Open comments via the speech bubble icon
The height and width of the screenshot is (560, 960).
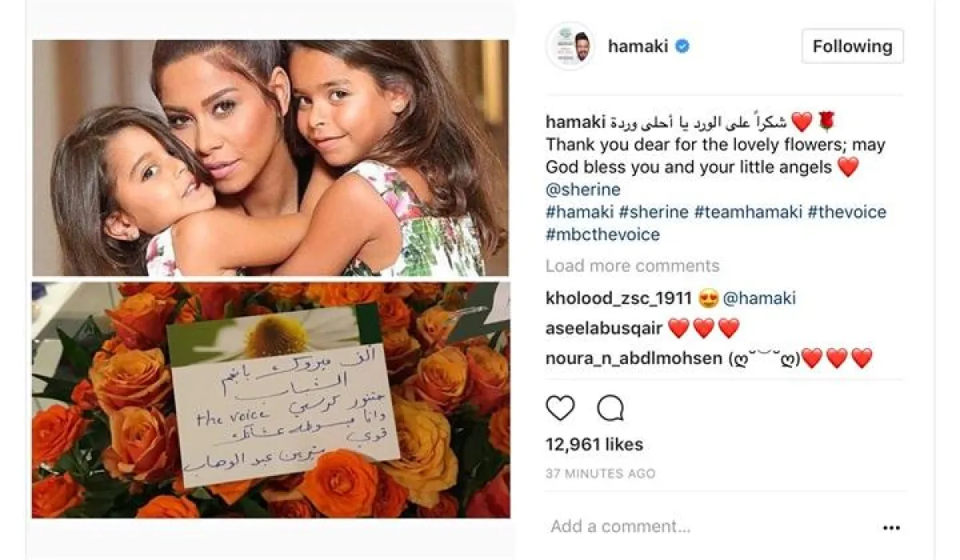[x=610, y=409]
